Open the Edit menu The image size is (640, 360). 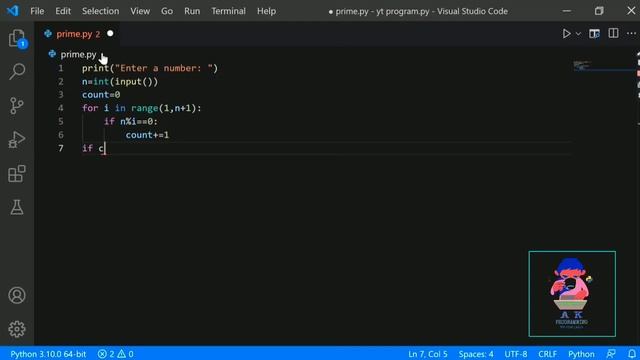[63, 11]
